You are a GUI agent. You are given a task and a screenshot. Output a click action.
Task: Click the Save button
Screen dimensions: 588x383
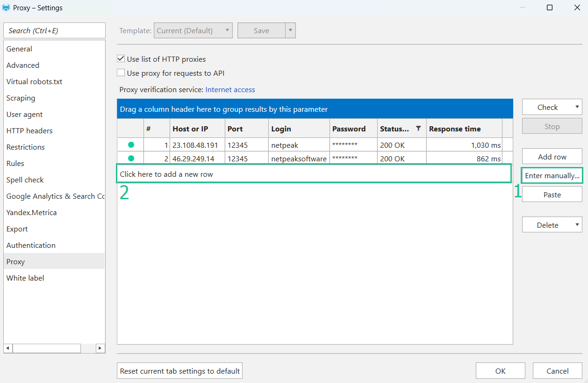coord(261,30)
